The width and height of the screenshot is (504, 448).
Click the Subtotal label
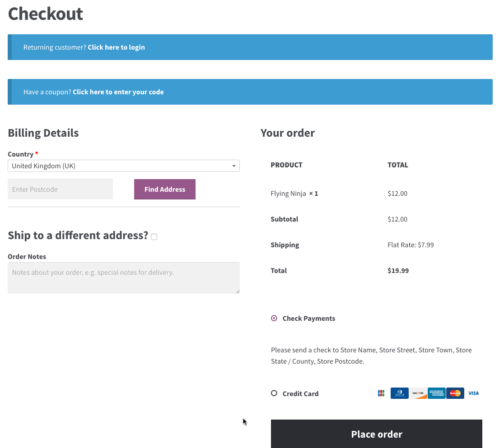[x=285, y=219]
